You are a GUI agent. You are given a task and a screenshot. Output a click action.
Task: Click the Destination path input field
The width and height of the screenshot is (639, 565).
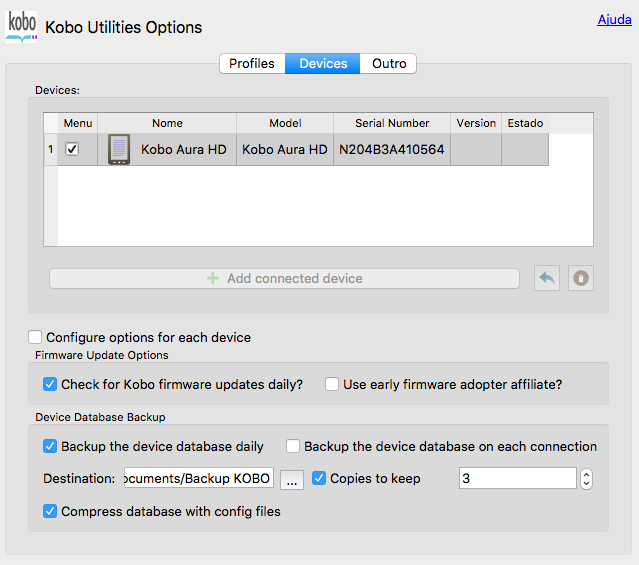198,479
